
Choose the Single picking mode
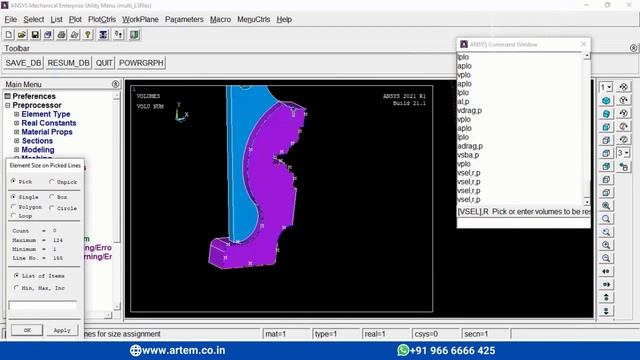[x=13, y=196]
